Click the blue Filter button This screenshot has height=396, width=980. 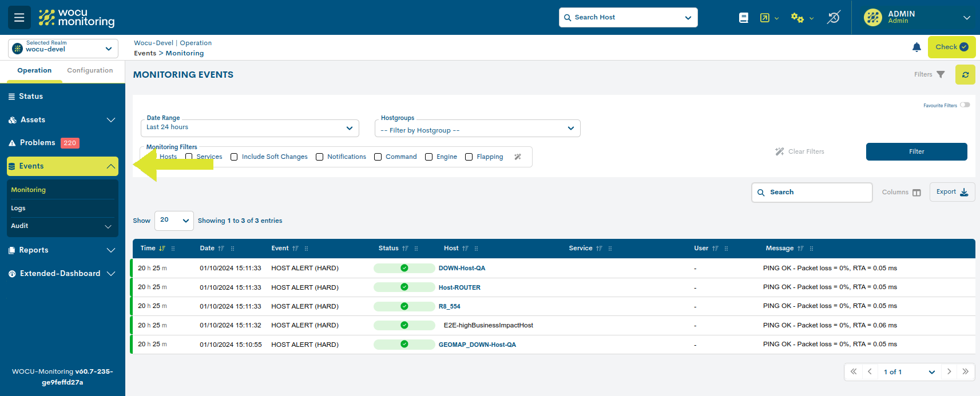[x=916, y=152]
